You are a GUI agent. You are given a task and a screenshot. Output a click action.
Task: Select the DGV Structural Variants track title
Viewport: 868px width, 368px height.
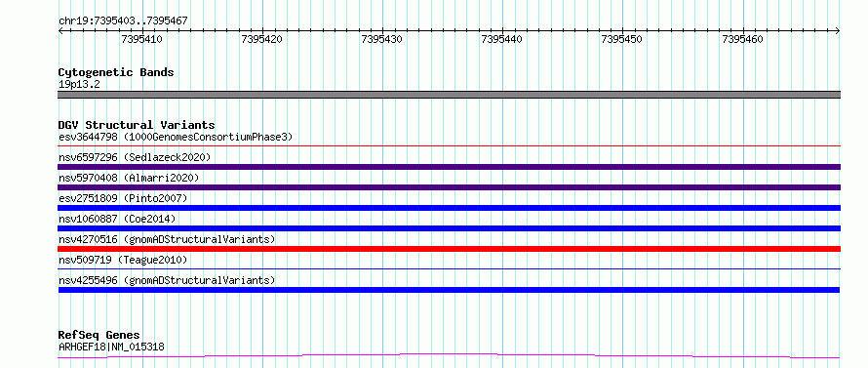pos(137,125)
